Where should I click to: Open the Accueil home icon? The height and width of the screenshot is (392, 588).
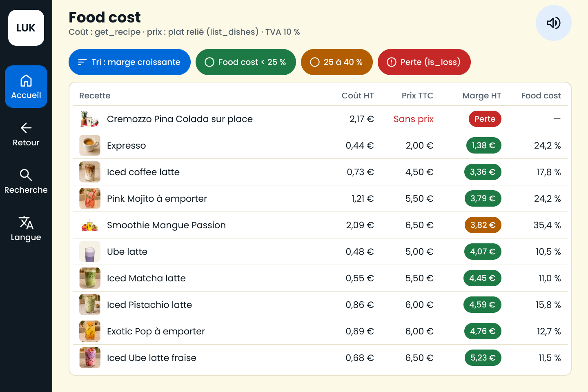(x=26, y=87)
